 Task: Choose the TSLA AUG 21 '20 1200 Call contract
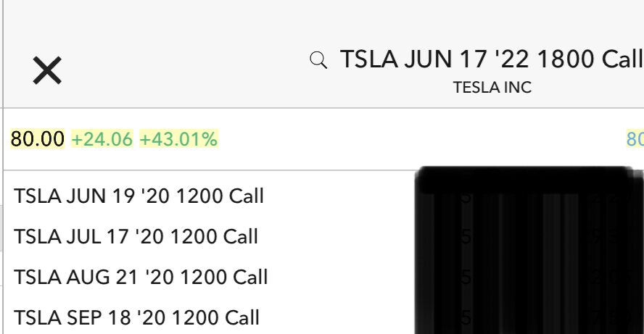pyautogui.click(x=141, y=277)
